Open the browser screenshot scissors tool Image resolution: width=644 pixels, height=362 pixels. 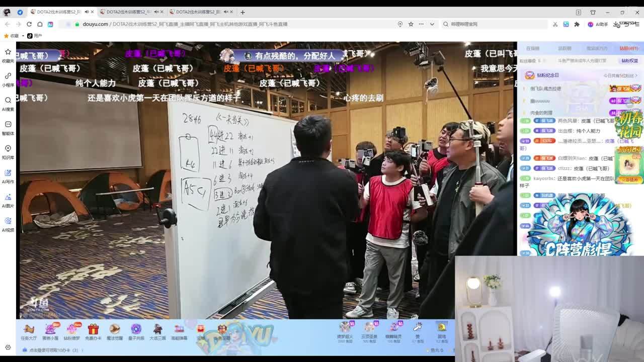(555, 24)
